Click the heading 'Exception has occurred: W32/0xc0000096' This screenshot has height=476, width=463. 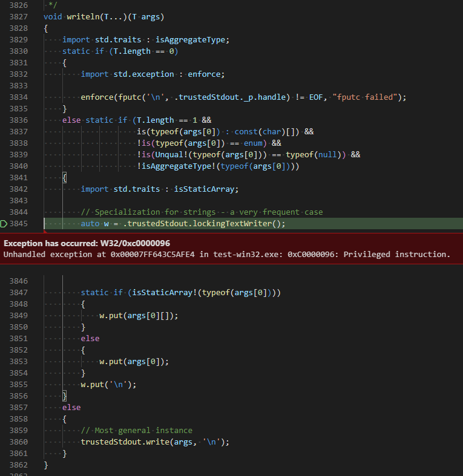point(87,244)
